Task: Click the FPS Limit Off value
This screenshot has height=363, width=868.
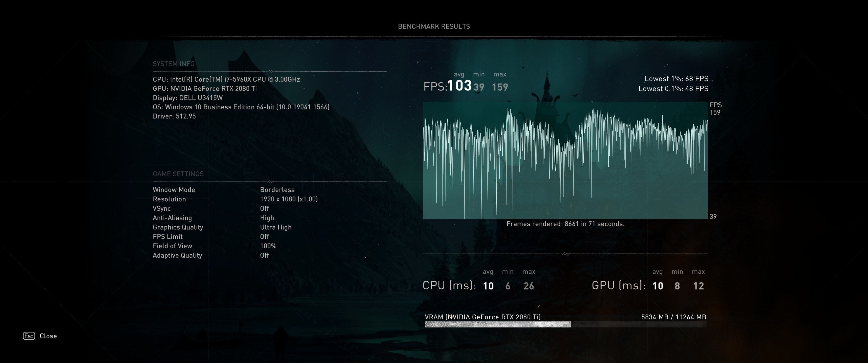Action: 264,236
